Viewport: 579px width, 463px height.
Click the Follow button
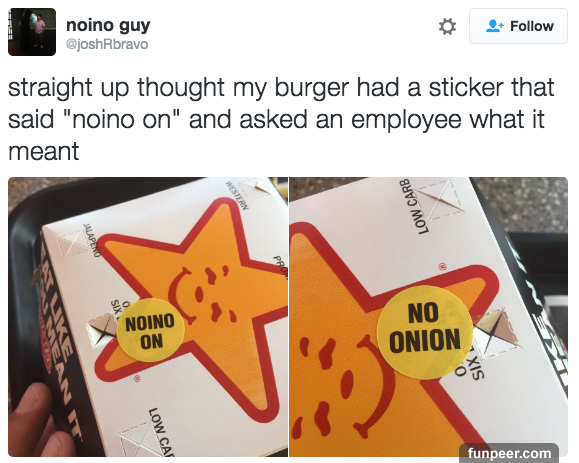click(518, 26)
